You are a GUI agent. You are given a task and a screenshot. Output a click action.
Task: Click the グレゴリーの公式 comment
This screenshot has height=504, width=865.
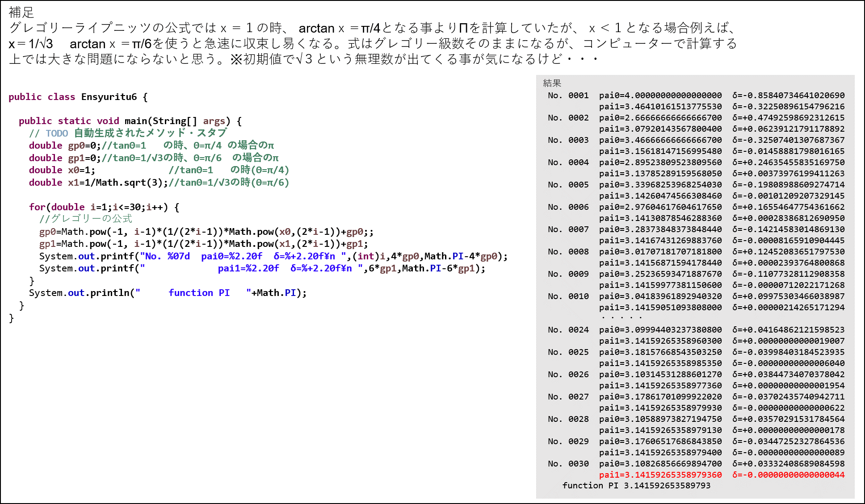86,219
